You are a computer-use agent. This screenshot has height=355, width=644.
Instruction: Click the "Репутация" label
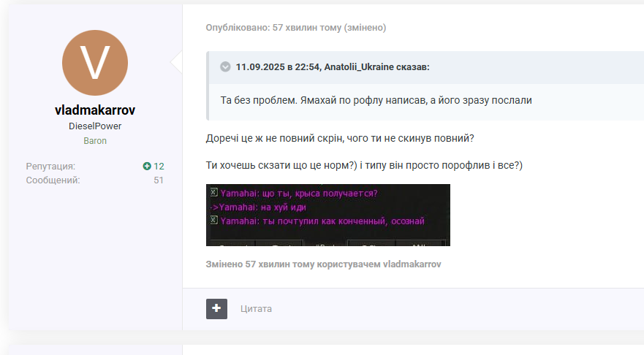tap(50, 167)
